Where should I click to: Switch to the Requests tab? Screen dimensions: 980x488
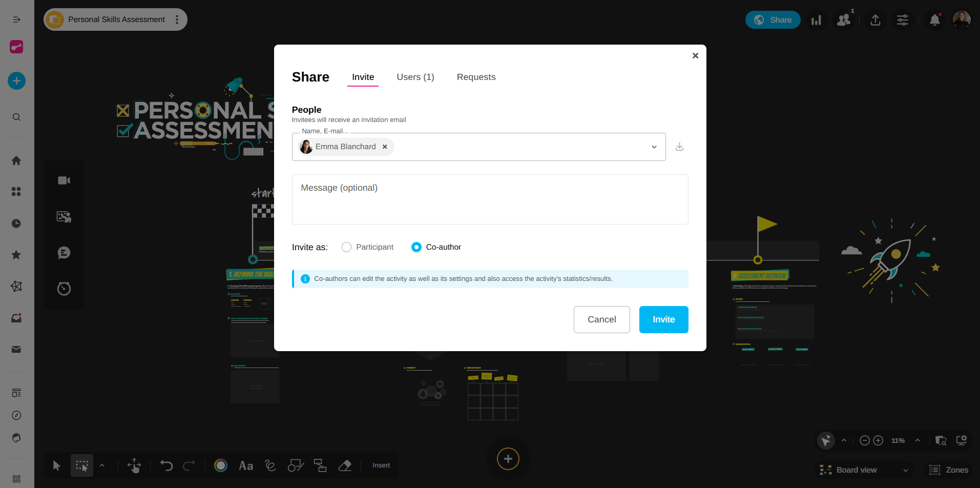(476, 77)
